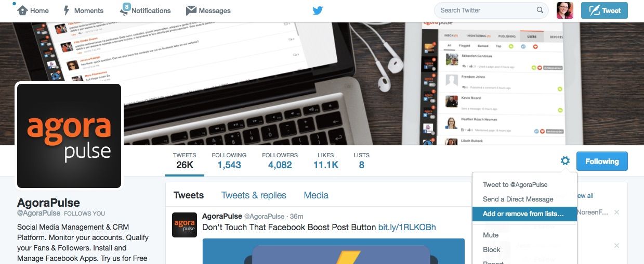Image resolution: width=644 pixels, height=264 pixels.
Task: Dismiss the first suggested user
Action: [616, 212]
